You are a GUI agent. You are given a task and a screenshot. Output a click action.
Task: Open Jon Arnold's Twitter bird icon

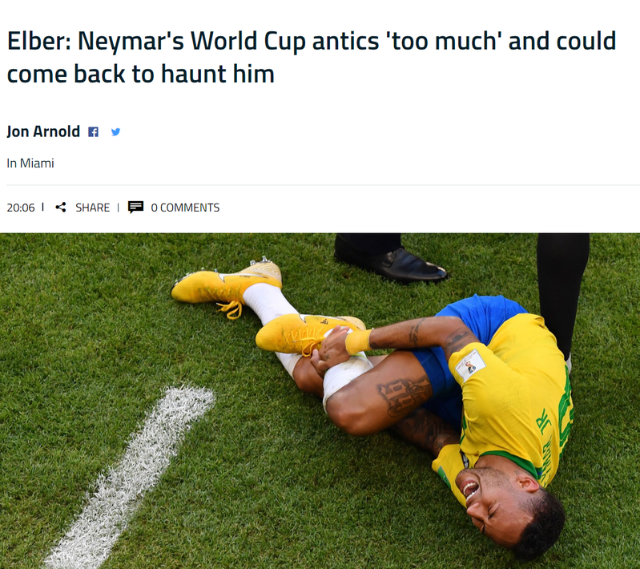click(x=116, y=132)
